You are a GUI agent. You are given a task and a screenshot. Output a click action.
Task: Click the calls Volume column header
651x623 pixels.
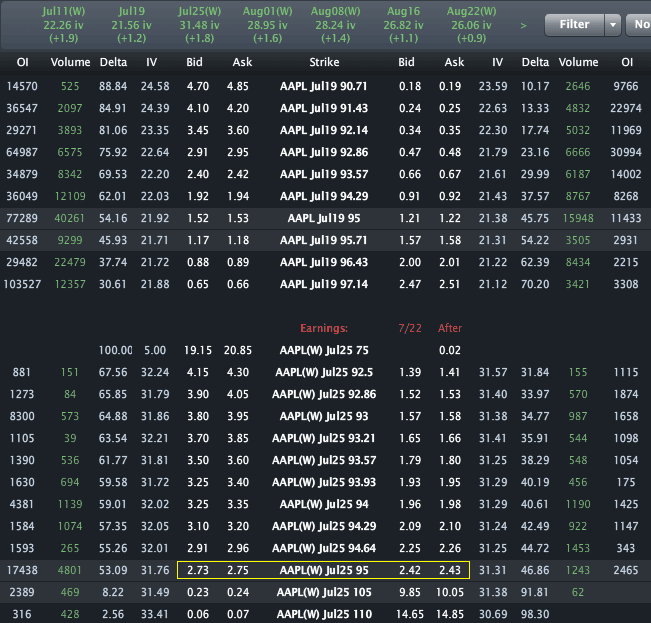[70, 62]
